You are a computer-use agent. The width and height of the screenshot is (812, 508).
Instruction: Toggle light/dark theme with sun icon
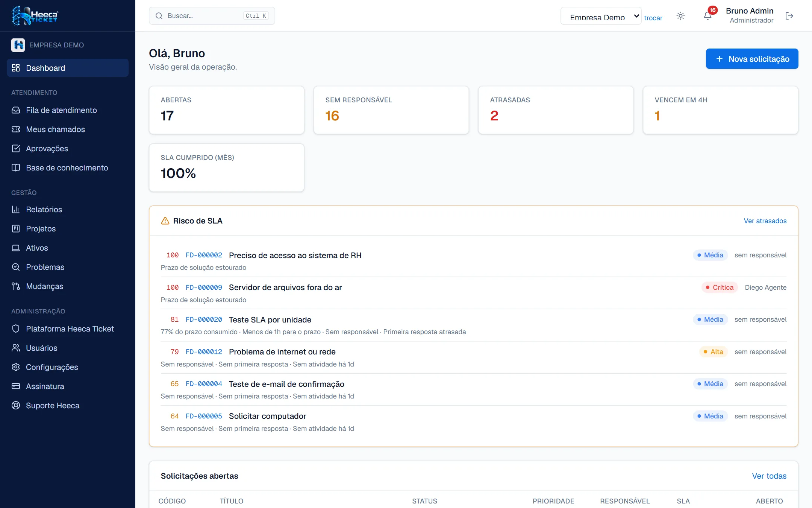680,16
